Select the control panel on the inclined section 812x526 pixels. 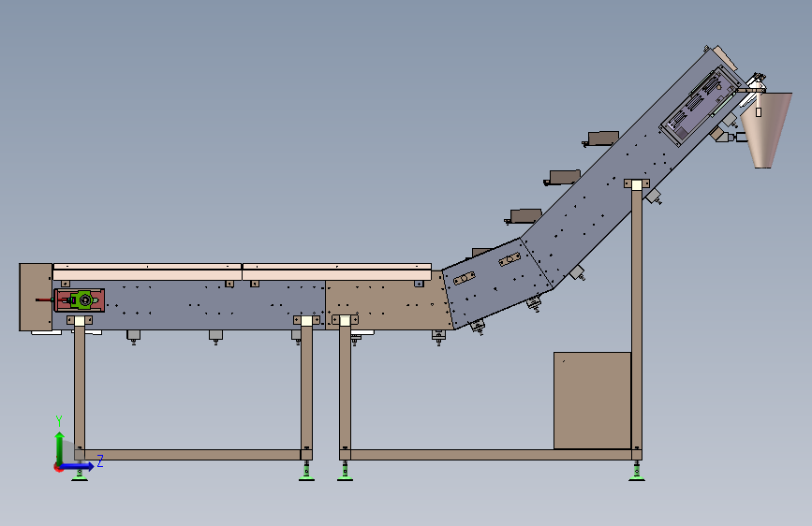coord(701,106)
